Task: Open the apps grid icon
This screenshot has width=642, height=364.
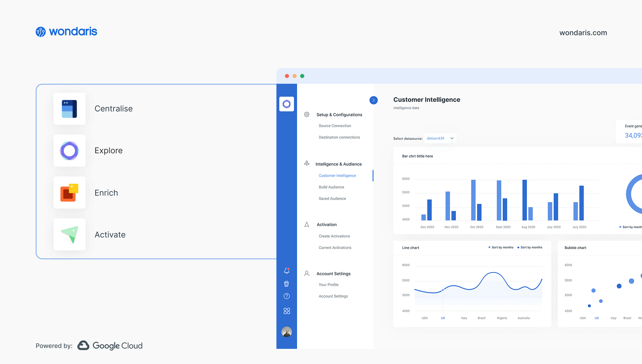Action: pos(287,311)
